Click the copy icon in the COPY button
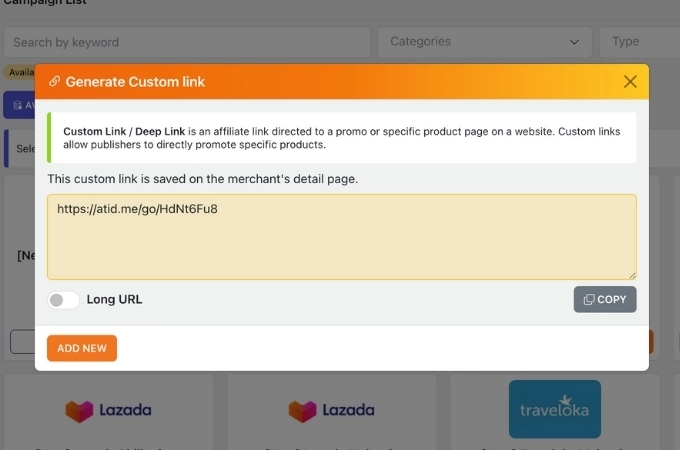This screenshot has height=450, width=680. pyautogui.click(x=589, y=299)
